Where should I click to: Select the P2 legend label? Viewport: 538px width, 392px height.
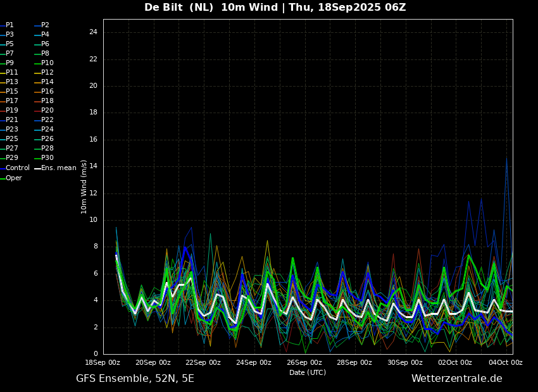coord(46,25)
